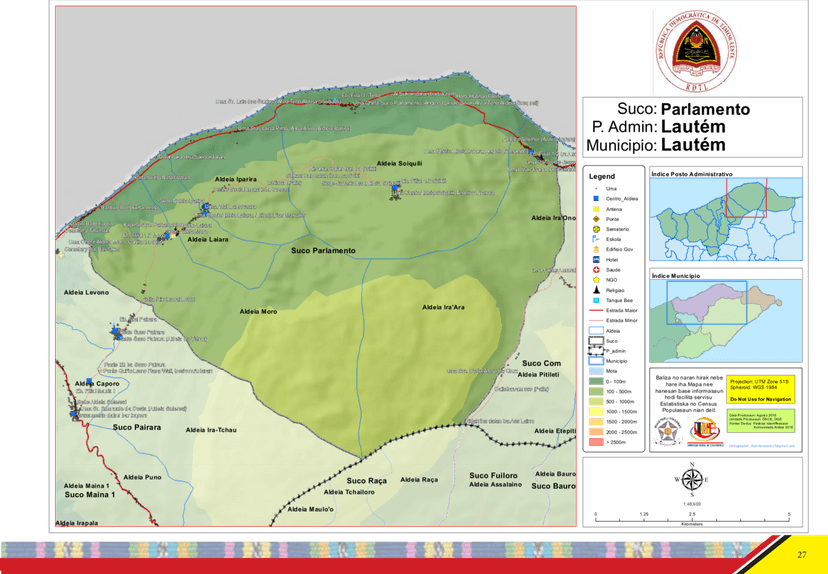Click the Antena yellow legend icon
The image size is (828, 574).
tap(596, 209)
